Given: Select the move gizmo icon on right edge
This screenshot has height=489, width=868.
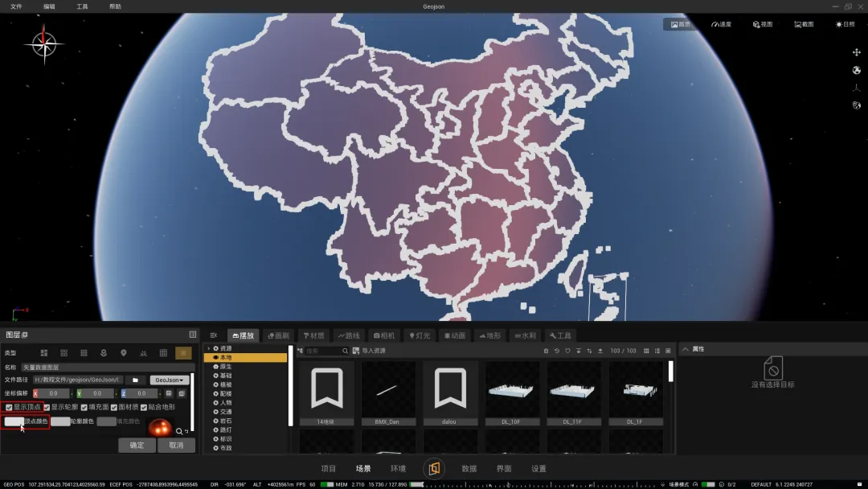Looking at the screenshot, I should pyautogui.click(x=857, y=52).
